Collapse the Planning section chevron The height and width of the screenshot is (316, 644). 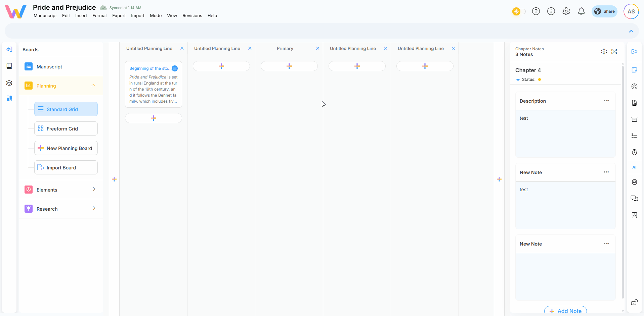coord(93,86)
